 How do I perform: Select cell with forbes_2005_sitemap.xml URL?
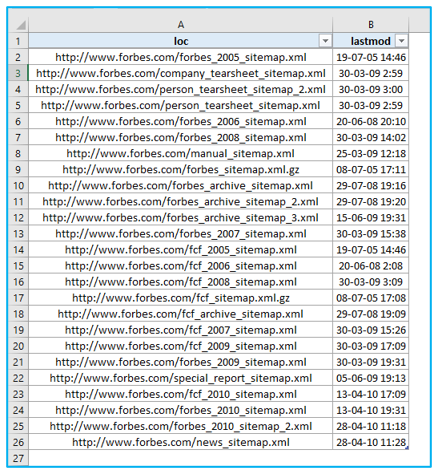click(x=181, y=57)
